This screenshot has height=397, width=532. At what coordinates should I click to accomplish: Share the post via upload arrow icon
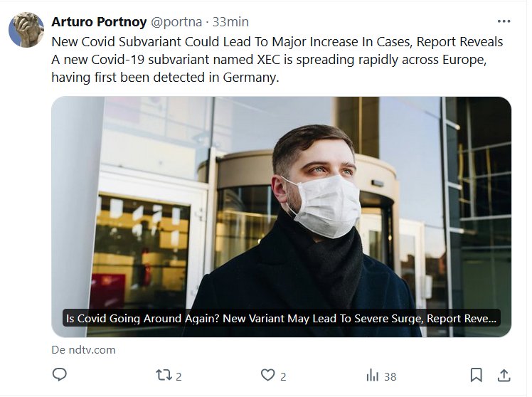(x=504, y=375)
